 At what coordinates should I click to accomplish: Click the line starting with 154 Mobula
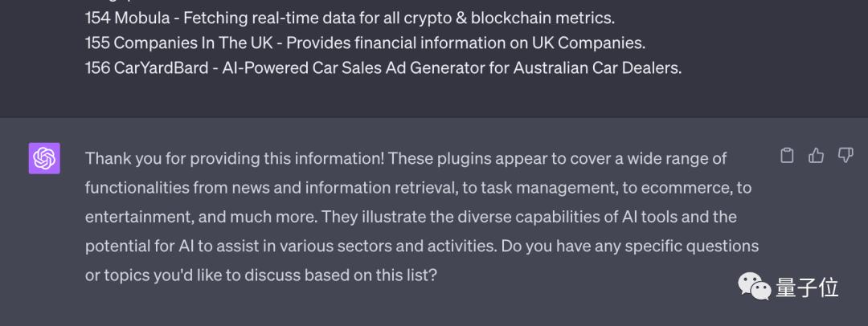click(350, 17)
